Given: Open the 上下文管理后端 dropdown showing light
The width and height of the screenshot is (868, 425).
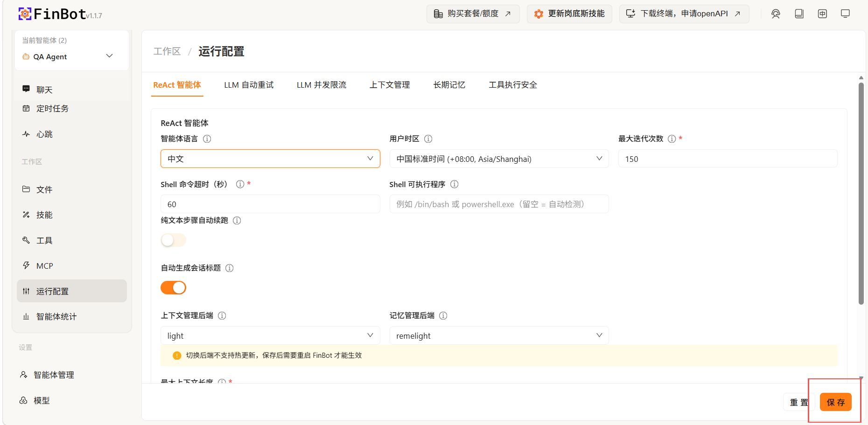Looking at the screenshot, I should (x=270, y=335).
